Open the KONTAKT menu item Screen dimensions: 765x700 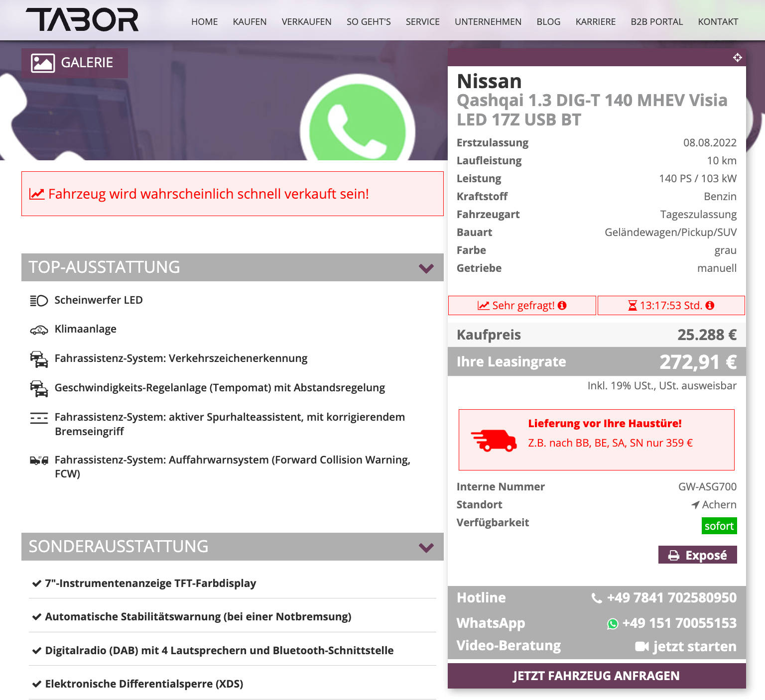[x=718, y=22]
